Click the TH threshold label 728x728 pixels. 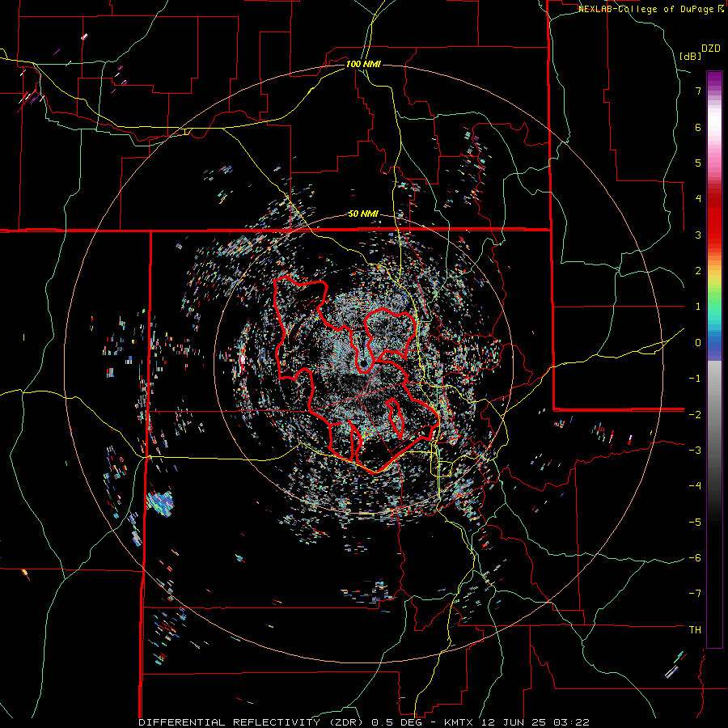(695, 629)
